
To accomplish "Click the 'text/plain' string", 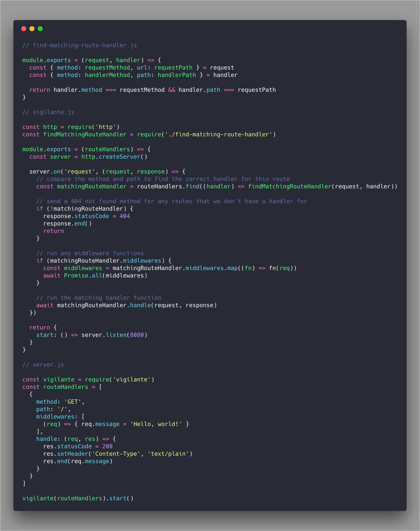I will tap(168, 454).
